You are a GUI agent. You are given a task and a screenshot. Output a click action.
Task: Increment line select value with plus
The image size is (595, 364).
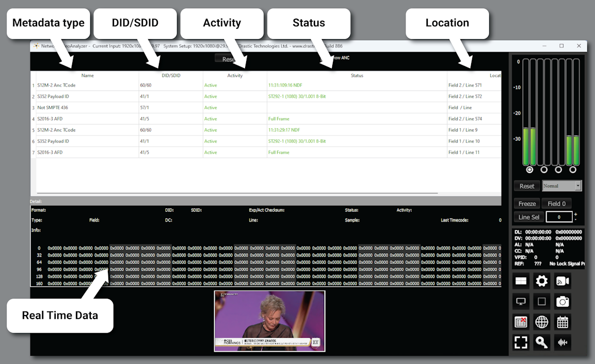click(576, 214)
